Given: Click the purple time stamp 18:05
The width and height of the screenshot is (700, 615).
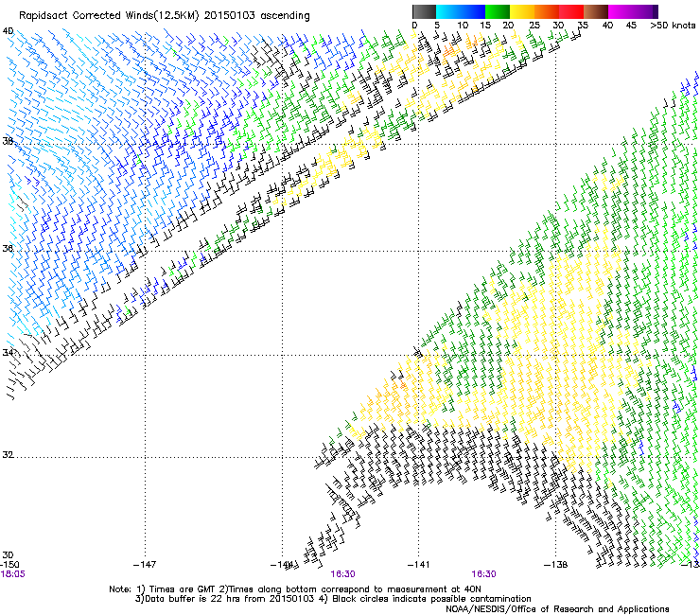Looking at the screenshot, I should (x=12, y=574).
